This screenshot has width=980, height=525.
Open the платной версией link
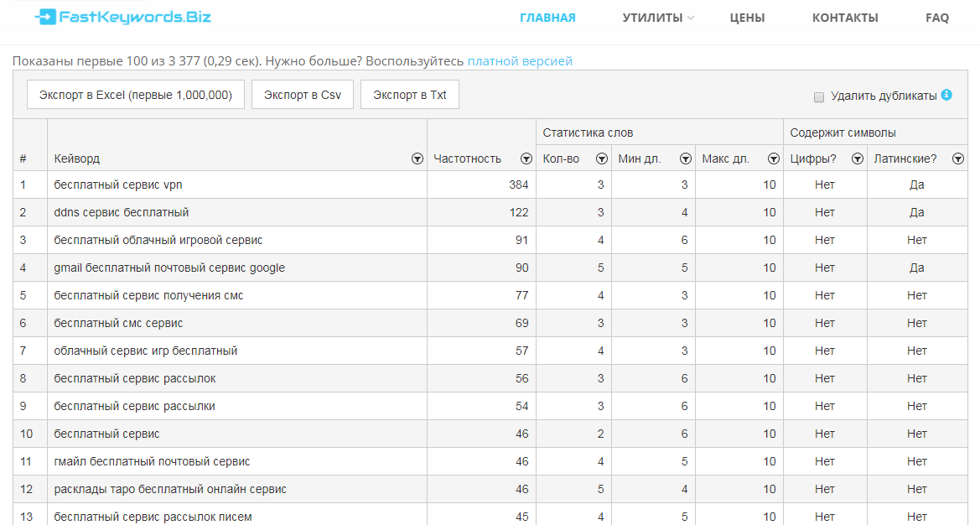tap(519, 60)
